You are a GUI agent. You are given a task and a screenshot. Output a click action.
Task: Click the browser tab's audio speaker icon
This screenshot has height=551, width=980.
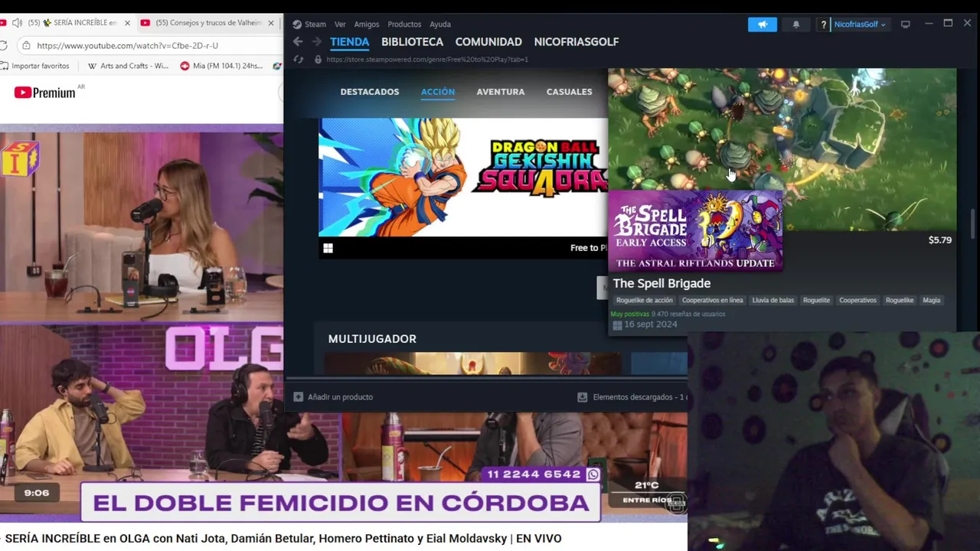coord(17,23)
